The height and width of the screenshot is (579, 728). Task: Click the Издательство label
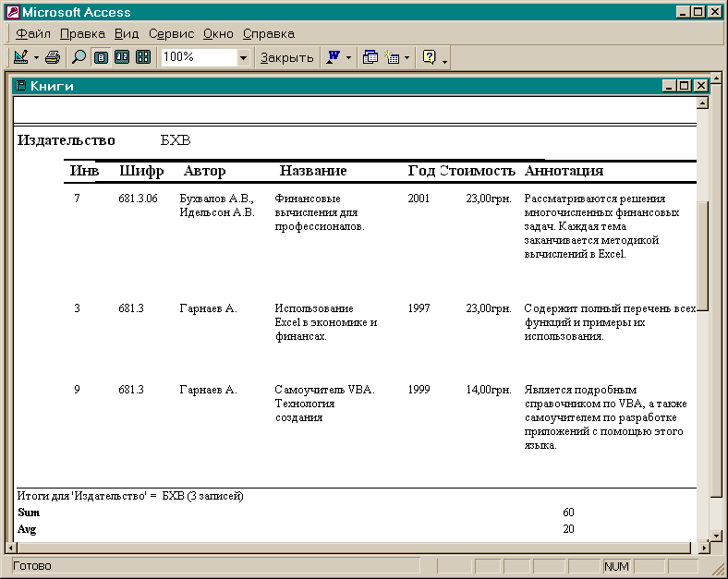point(67,140)
